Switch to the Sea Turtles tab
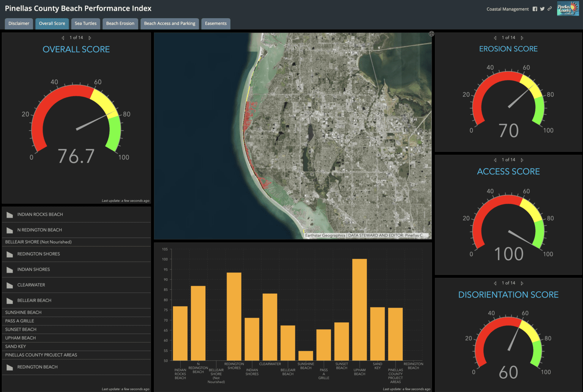Screen dimensions: 583x392 pyautogui.click(x=85, y=24)
